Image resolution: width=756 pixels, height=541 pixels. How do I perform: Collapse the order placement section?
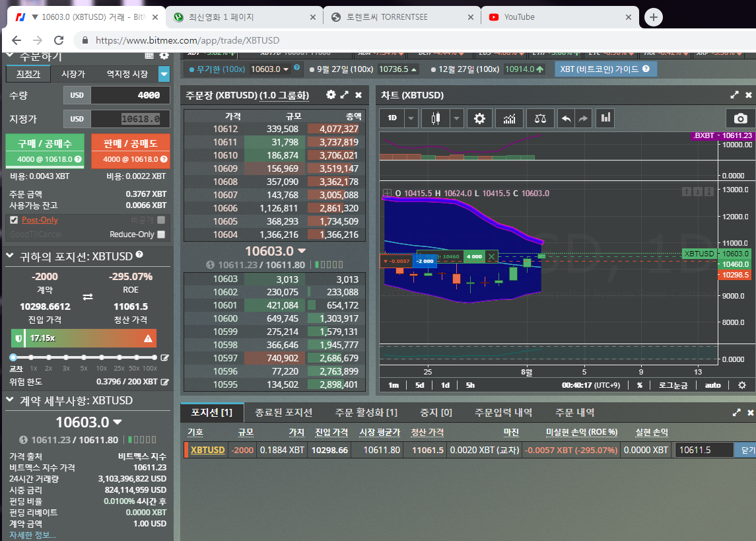point(10,56)
